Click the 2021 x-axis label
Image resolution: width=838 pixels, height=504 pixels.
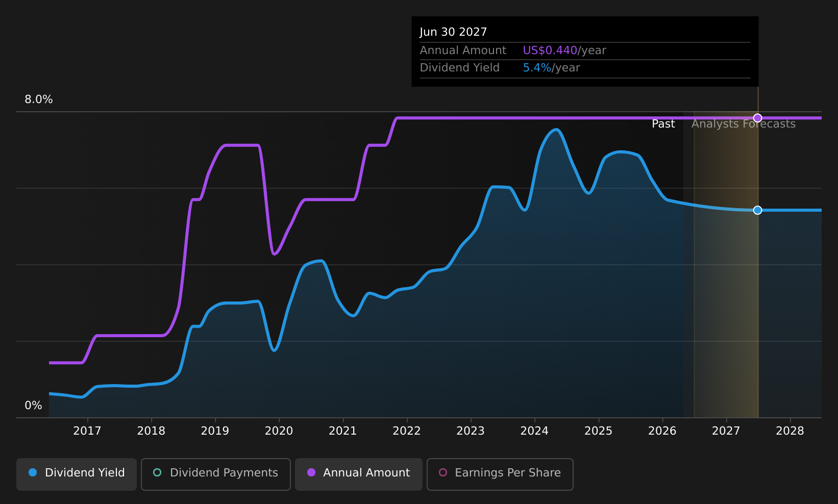click(x=343, y=431)
